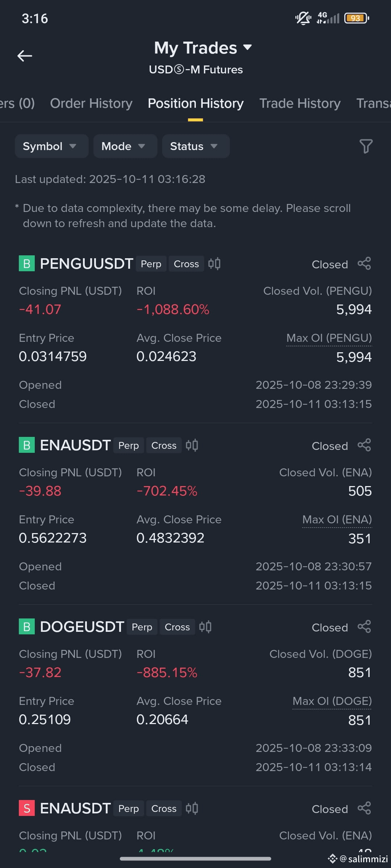
Task: Share the ENAUSDT sell position
Action: pos(364,808)
